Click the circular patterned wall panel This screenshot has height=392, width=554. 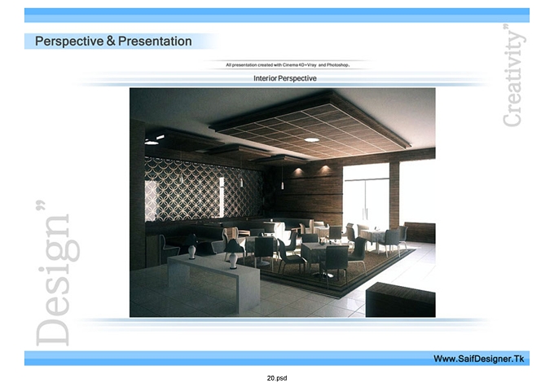[x=203, y=188]
